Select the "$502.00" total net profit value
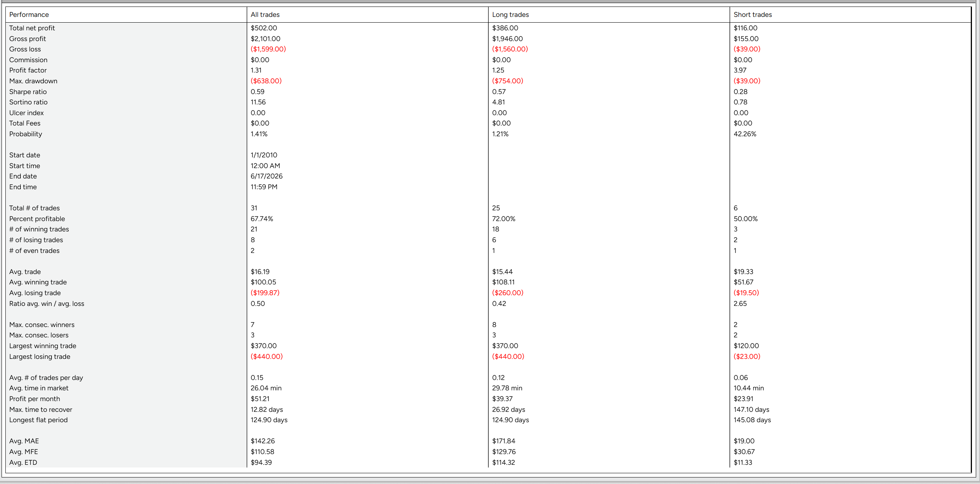The image size is (980, 484). [x=264, y=28]
